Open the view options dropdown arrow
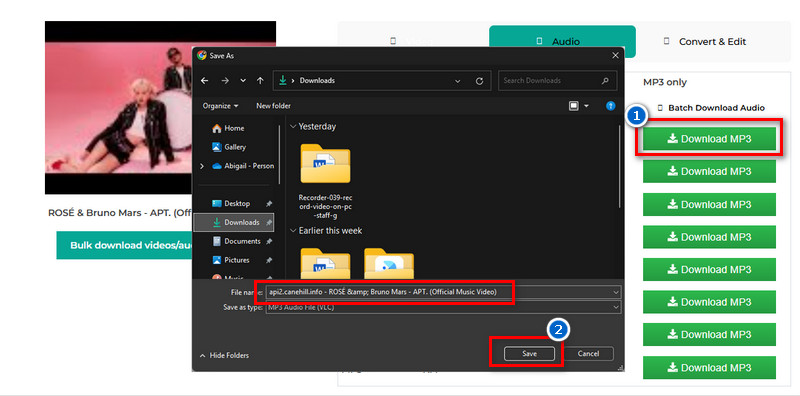The width and height of the screenshot is (800, 396). click(x=586, y=106)
